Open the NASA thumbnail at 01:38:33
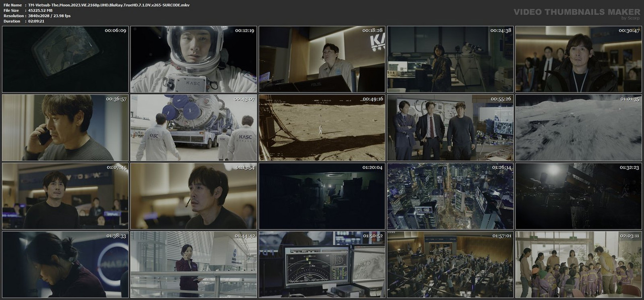 click(65, 264)
